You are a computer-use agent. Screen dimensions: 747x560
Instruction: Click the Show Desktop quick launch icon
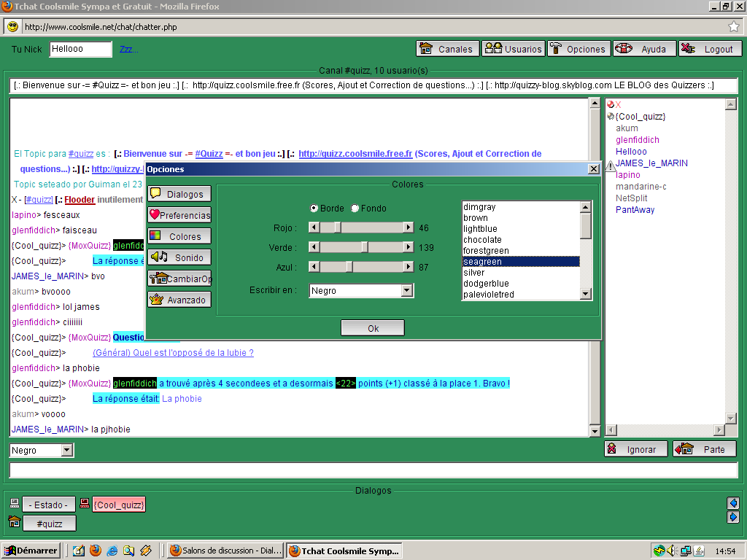pyautogui.click(x=79, y=551)
